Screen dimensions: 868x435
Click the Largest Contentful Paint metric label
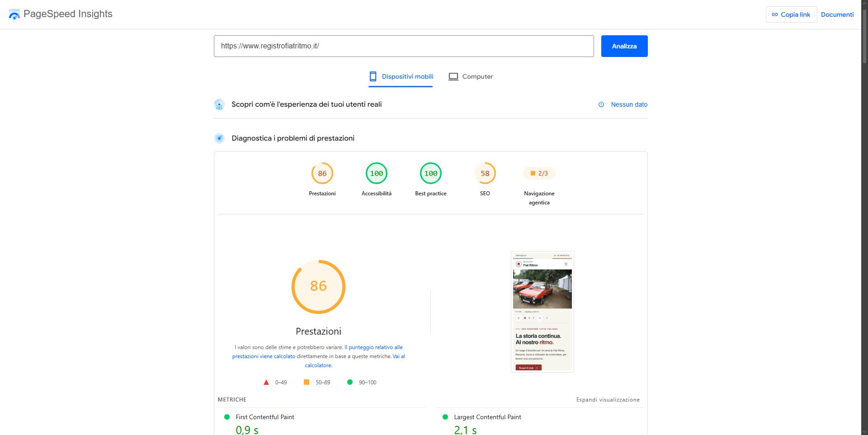(x=487, y=417)
